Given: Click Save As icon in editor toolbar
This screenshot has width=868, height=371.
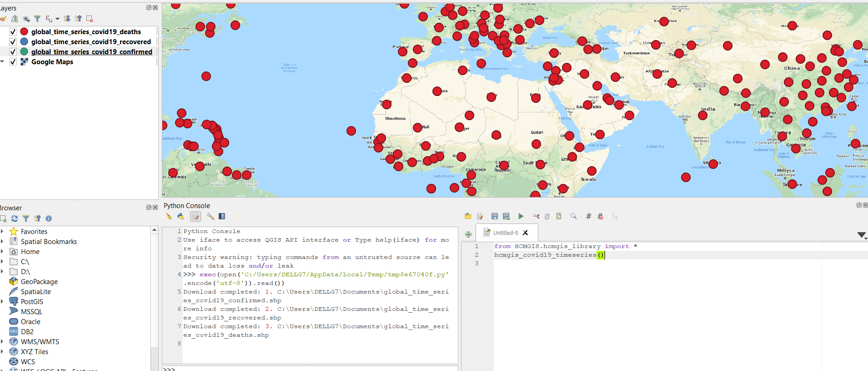Looking at the screenshot, I should [506, 217].
